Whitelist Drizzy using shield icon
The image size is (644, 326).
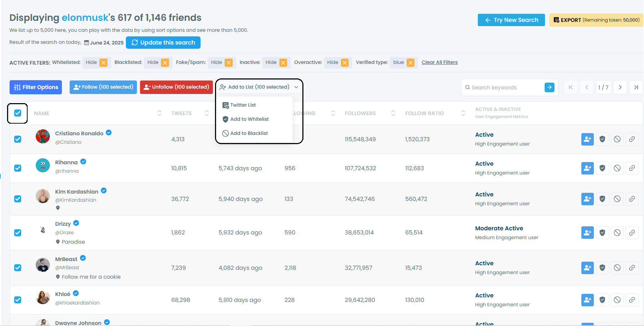tap(602, 232)
